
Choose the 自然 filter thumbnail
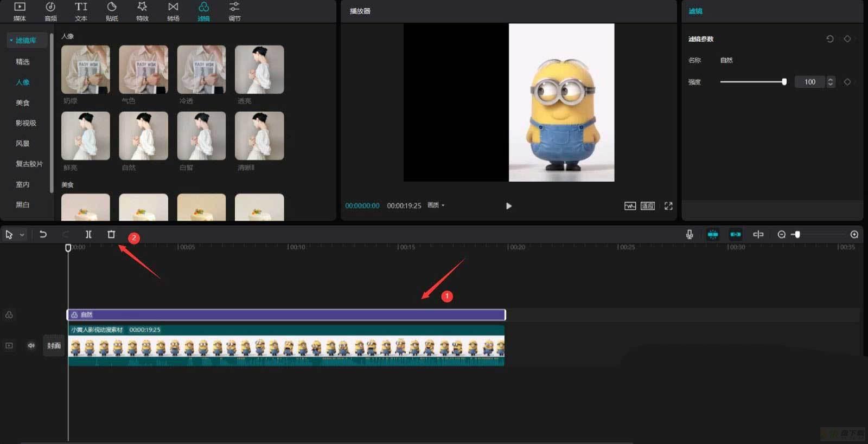143,136
